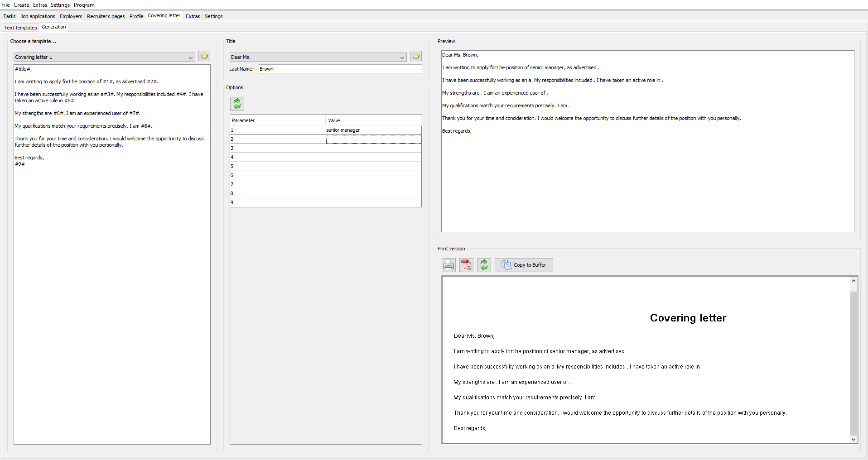
Task: Open the Settings menu in menu bar
Action: coord(60,5)
